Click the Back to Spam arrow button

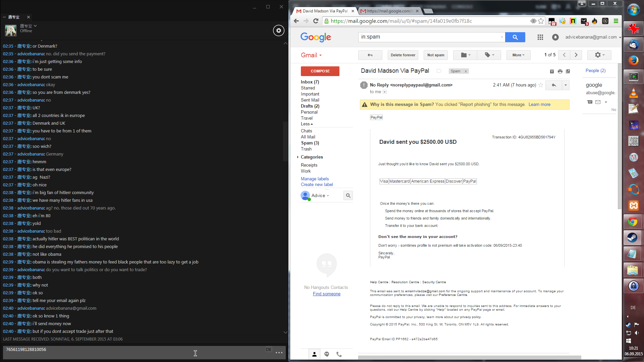coord(370,55)
